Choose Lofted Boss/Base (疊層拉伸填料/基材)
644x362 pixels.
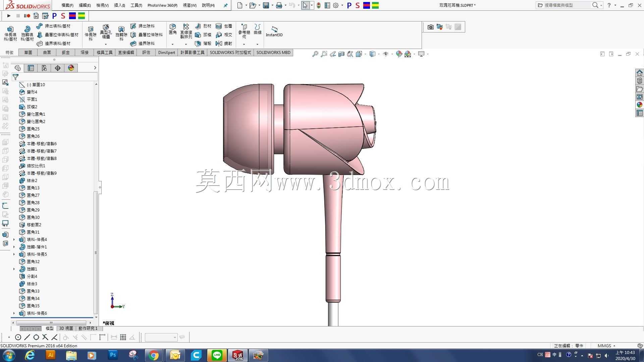pos(57,35)
